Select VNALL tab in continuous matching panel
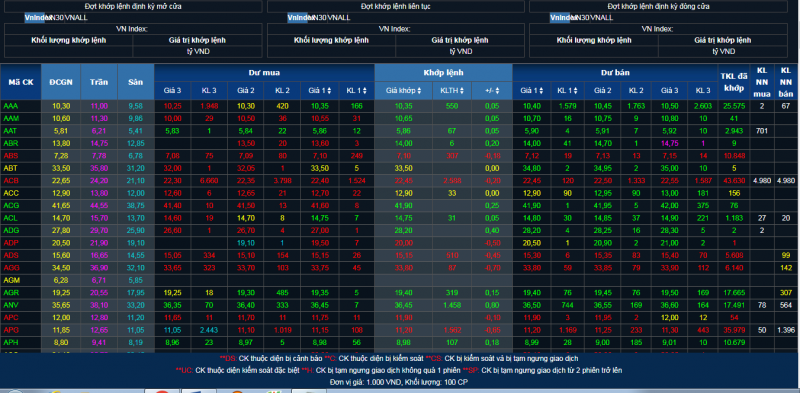Screen dimensions: 800x393 [x=339, y=18]
